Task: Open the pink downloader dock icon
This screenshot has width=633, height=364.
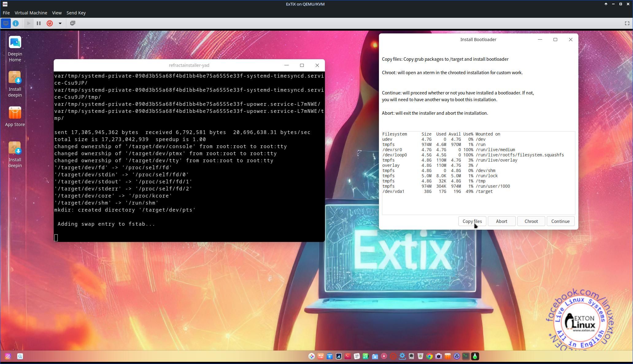Action: pyautogui.click(x=384, y=356)
